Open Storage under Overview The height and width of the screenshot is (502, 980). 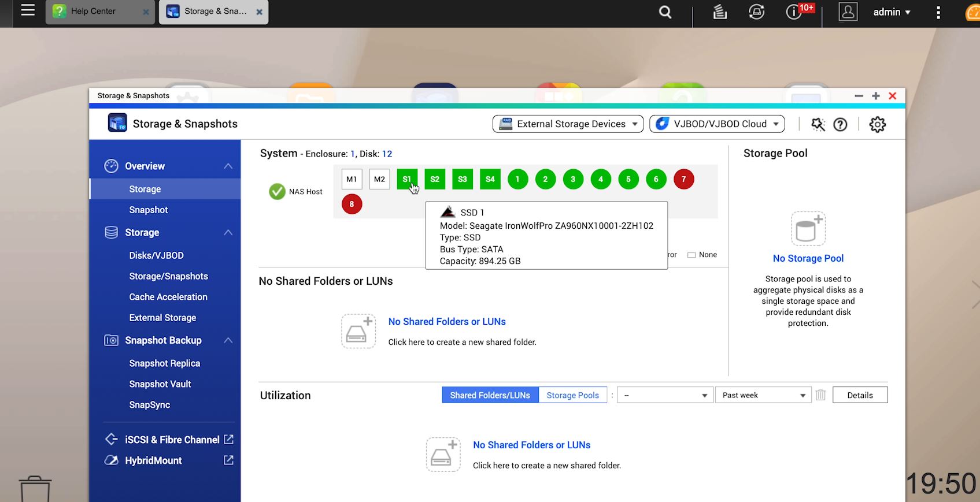[165, 189]
